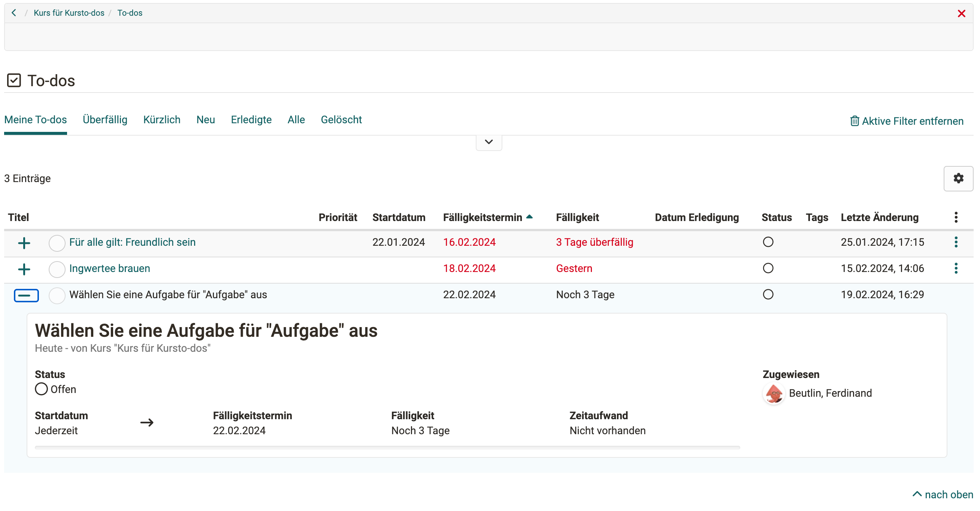Open the table settings gear

[958, 178]
